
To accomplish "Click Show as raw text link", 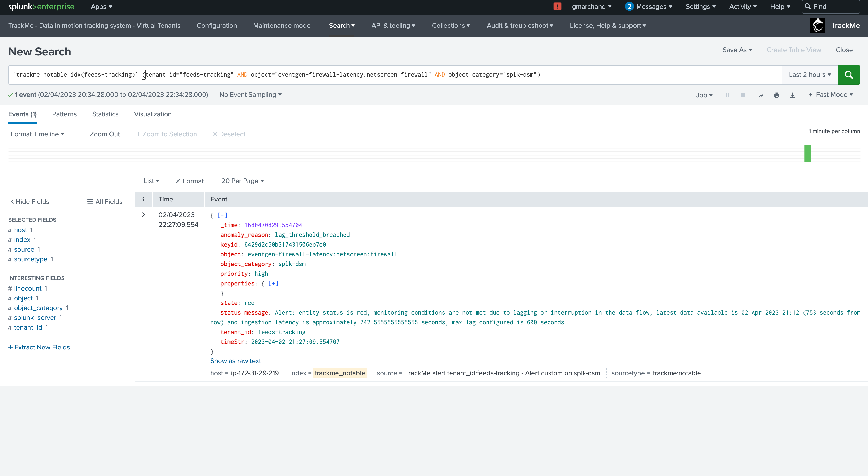I will point(236,361).
